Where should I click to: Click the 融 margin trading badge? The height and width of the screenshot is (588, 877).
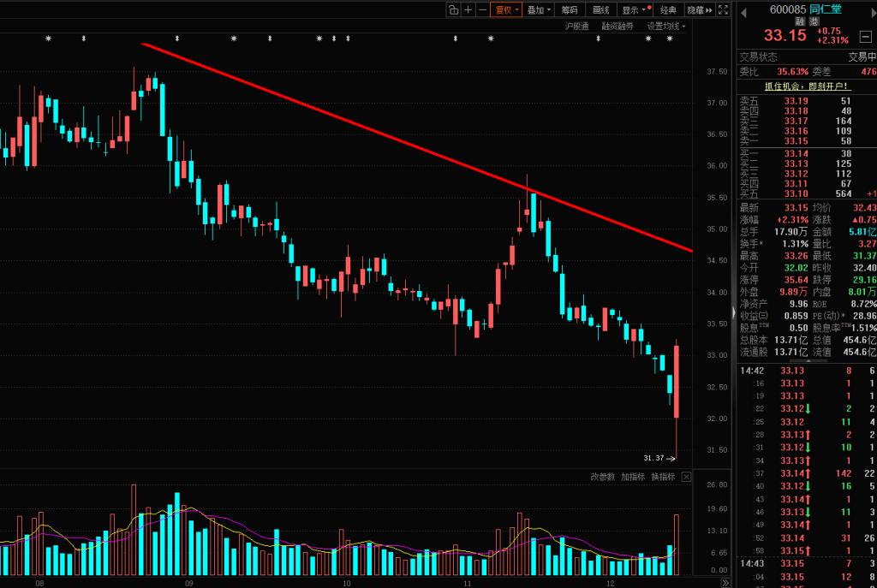(x=799, y=21)
